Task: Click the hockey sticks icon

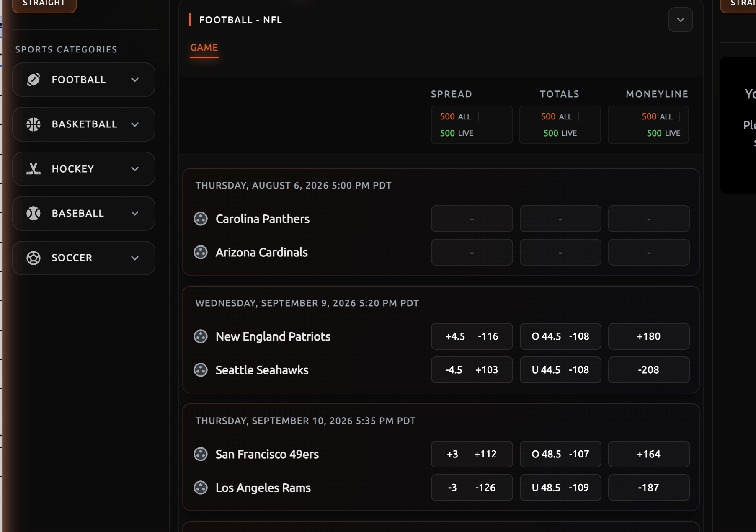Action: (x=34, y=169)
